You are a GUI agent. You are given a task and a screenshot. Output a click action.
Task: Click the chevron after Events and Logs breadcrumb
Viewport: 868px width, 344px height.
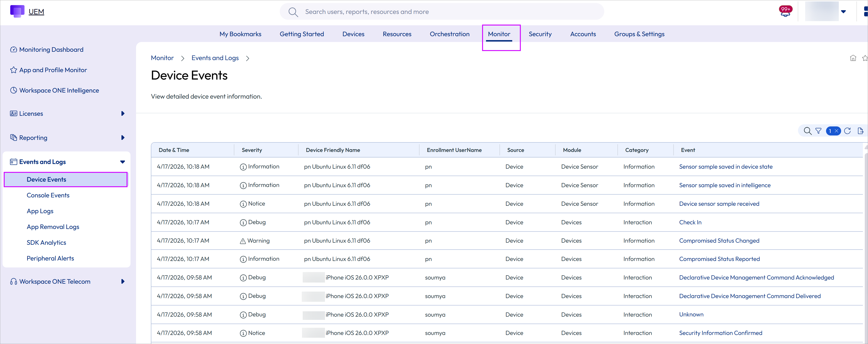(x=248, y=58)
